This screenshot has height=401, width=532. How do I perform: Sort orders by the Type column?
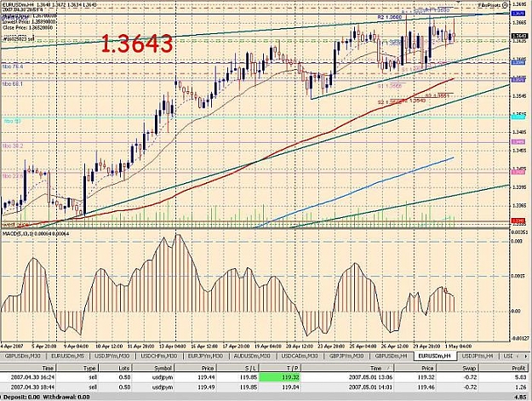pyautogui.click(x=77, y=368)
